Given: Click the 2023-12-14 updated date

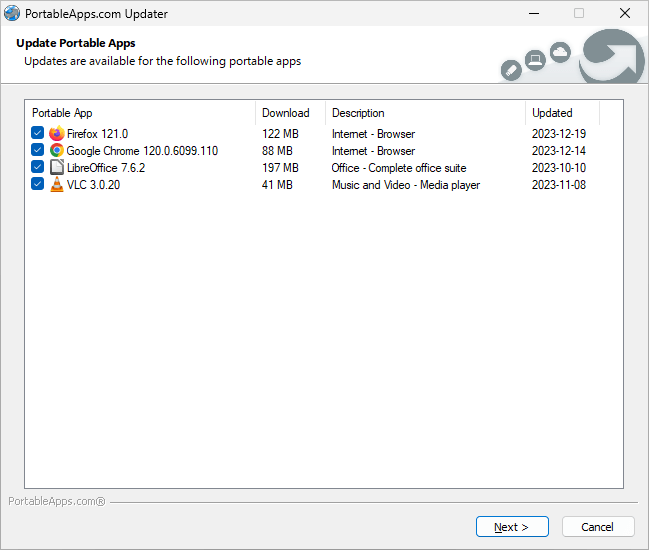Looking at the screenshot, I should click(559, 151).
